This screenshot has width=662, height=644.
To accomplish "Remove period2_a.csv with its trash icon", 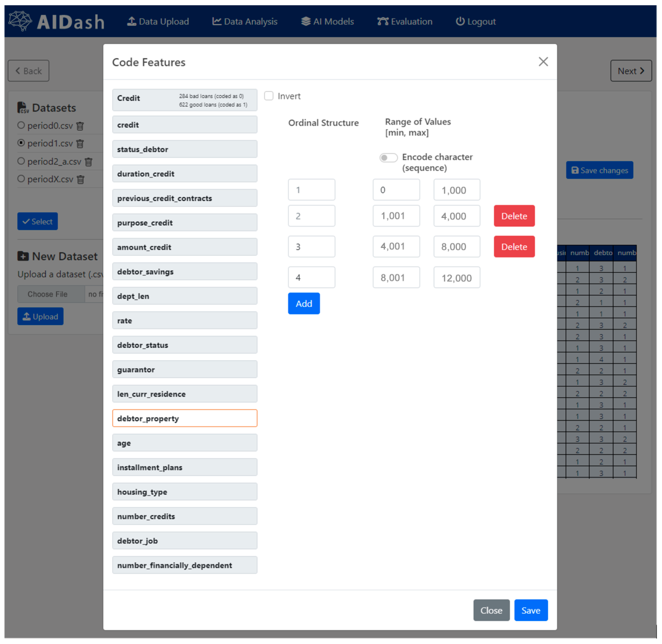I will 89,162.
